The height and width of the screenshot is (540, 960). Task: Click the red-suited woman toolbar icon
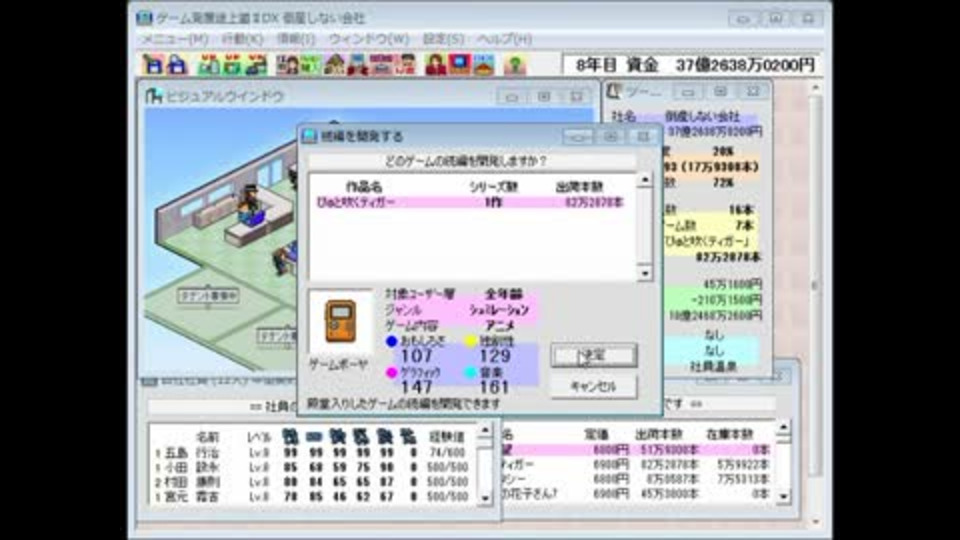click(435, 64)
